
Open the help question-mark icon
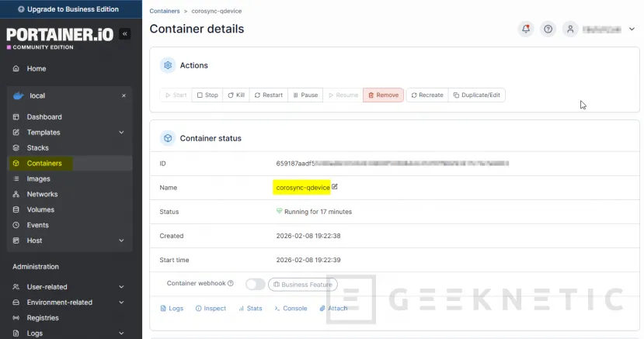point(548,29)
